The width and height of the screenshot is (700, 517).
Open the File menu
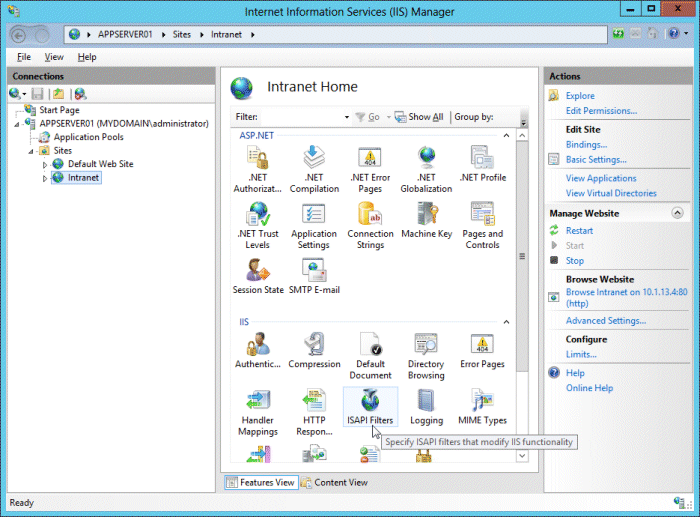[x=24, y=57]
